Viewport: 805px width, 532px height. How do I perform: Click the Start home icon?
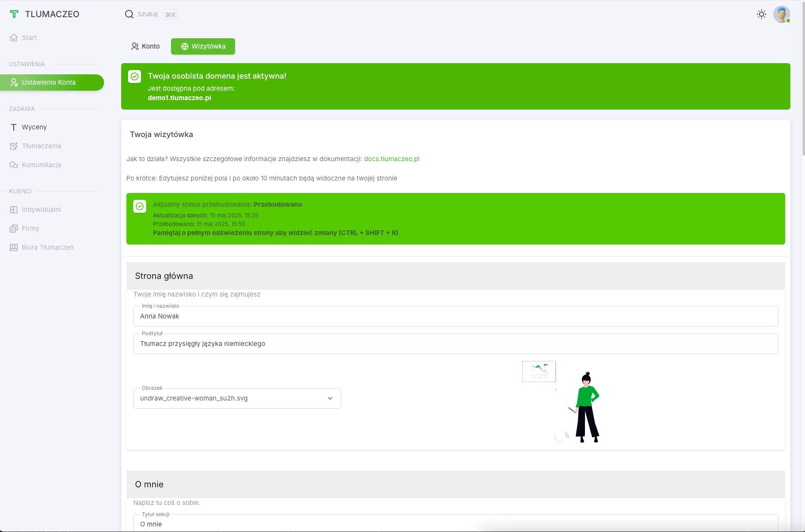click(x=14, y=38)
